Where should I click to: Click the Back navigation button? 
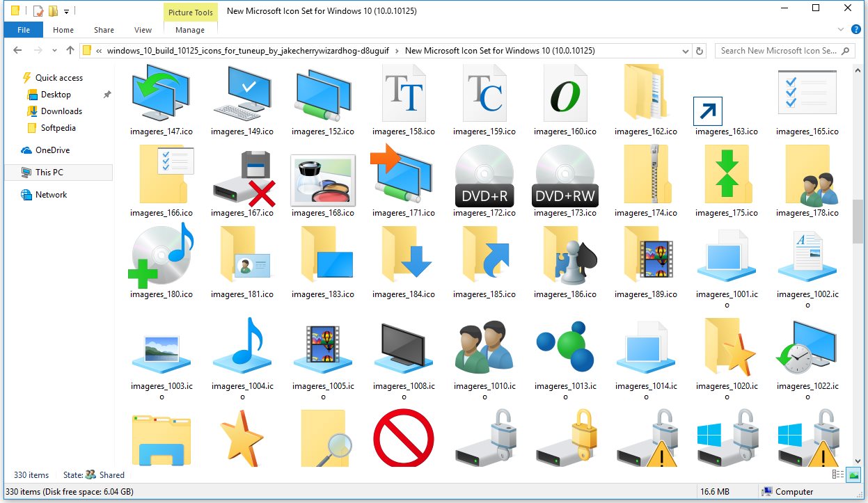pos(17,50)
